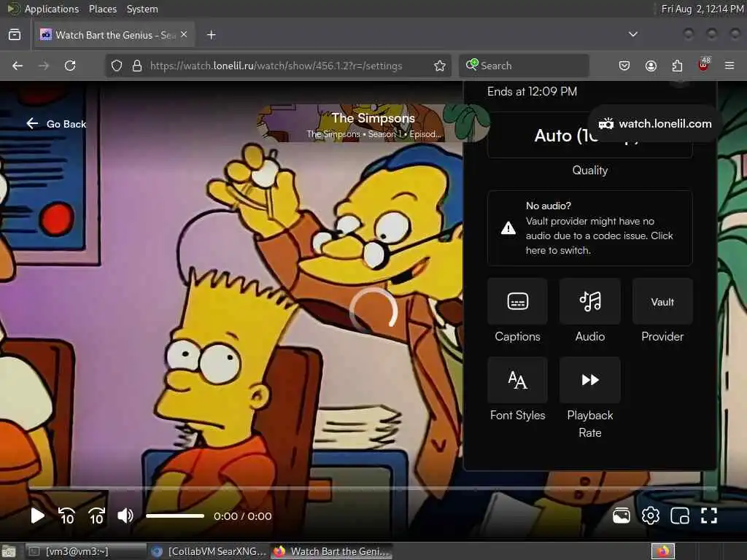The image size is (747, 560).
Task: Click the watch.lonelil.com badge
Action: pos(654,124)
